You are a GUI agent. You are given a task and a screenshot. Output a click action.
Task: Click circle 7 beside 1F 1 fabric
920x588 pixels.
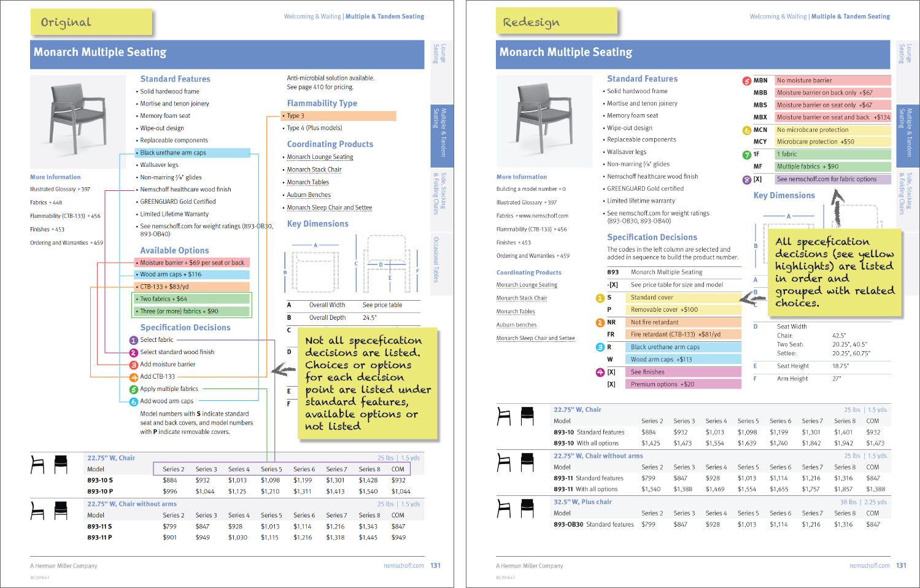pyautogui.click(x=747, y=155)
